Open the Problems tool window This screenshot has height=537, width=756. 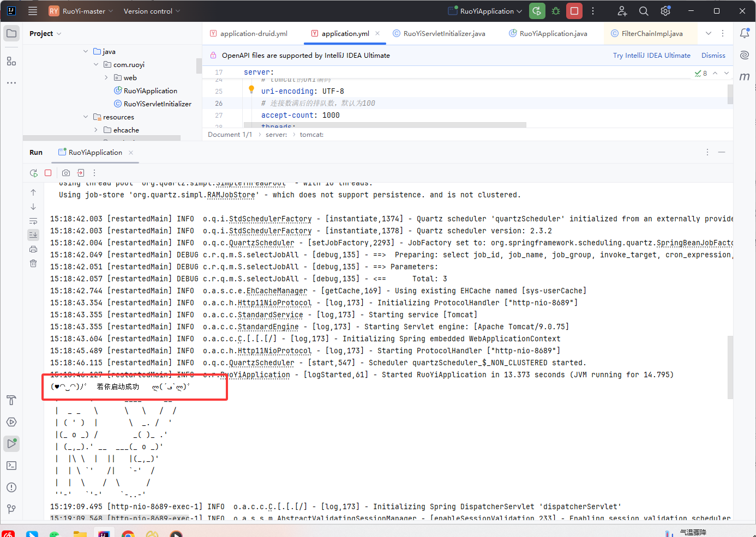pyautogui.click(x=11, y=487)
